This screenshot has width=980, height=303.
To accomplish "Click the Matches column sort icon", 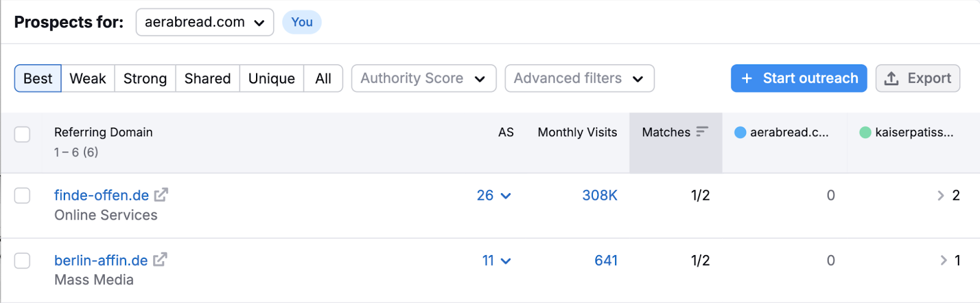I will click(x=702, y=132).
